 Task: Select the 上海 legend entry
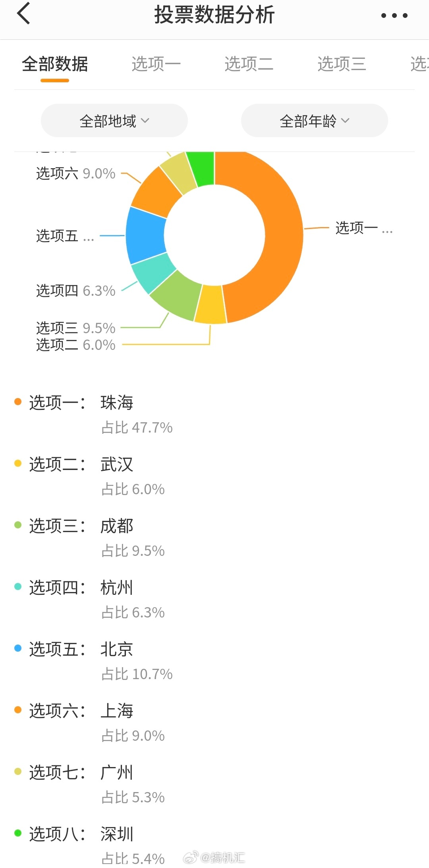(x=117, y=711)
